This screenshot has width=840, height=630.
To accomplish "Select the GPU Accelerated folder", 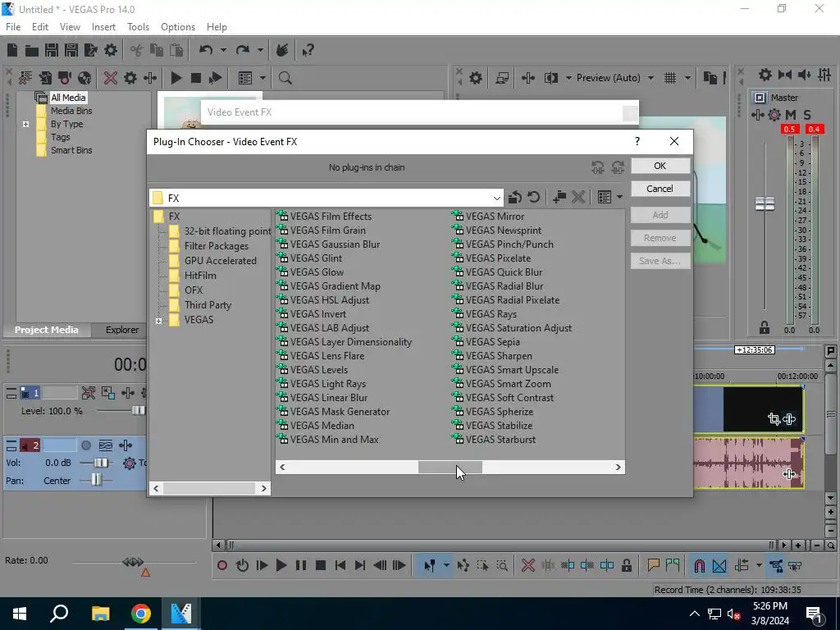I will coord(220,261).
